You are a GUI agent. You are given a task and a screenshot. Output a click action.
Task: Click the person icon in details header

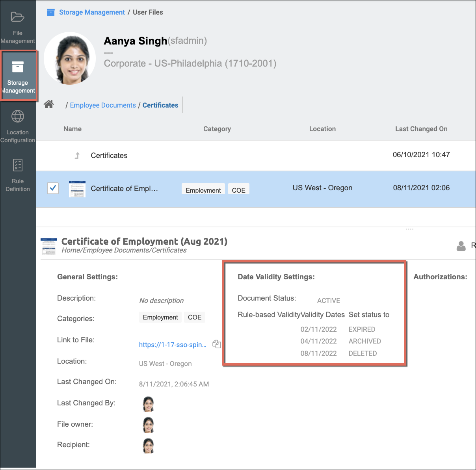[x=461, y=246]
